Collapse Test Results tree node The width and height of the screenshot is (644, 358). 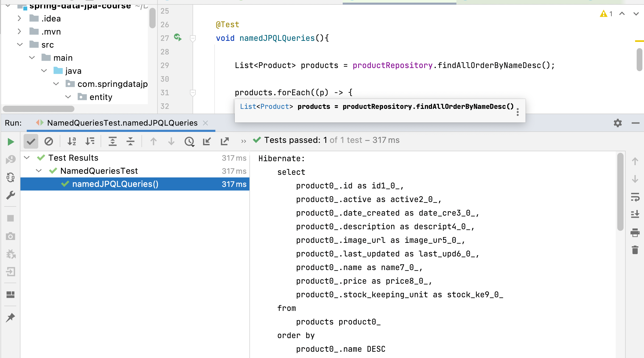tap(27, 158)
